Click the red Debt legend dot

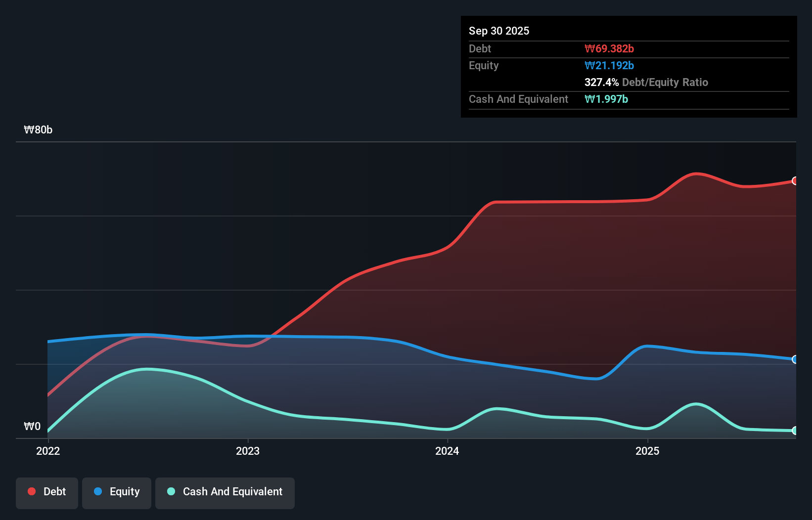(x=31, y=491)
